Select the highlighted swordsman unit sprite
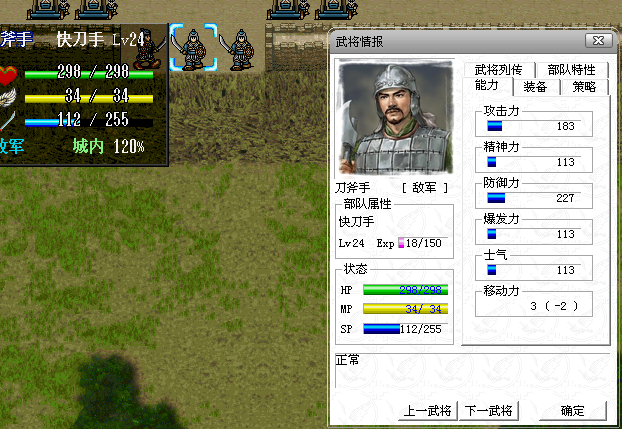Viewport: 622px width, 429px height. pos(193,48)
